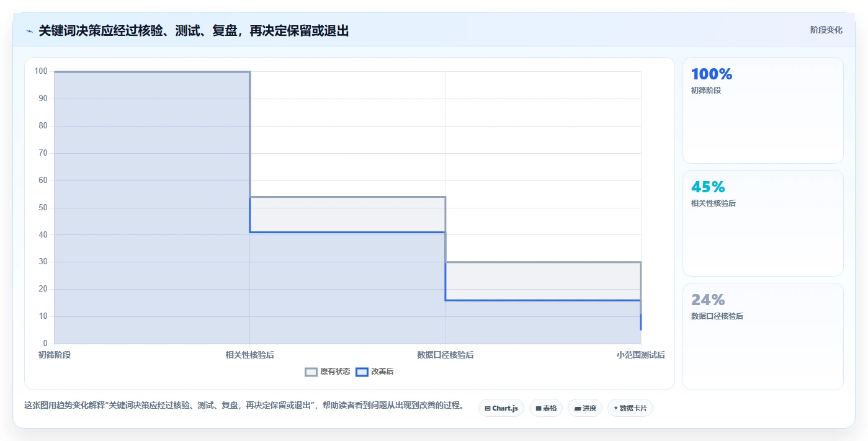Click the lightning icon beside the title

click(30, 31)
